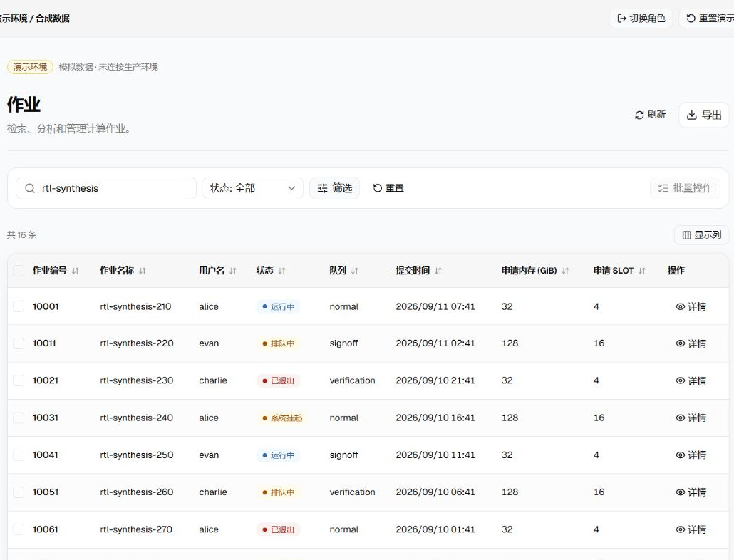This screenshot has width=734, height=560.
Task: Click the search magnifier icon
Action: (x=30, y=188)
